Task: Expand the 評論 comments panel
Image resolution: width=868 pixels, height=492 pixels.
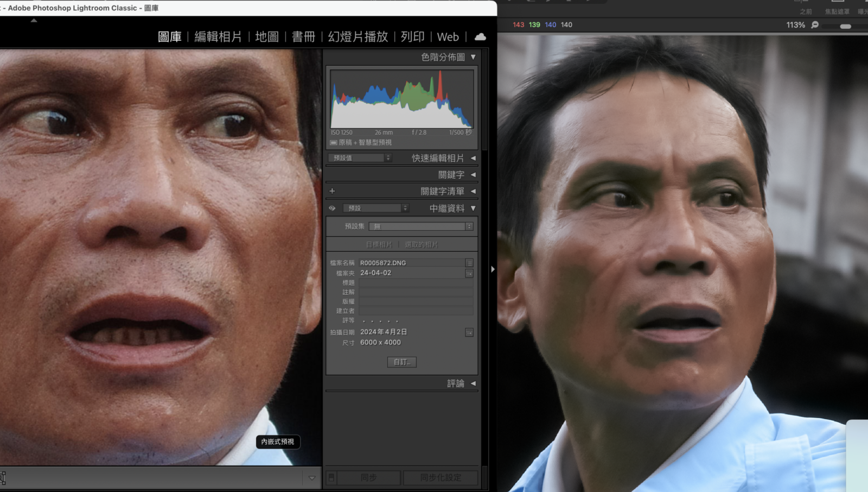Action: [x=473, y=383]
